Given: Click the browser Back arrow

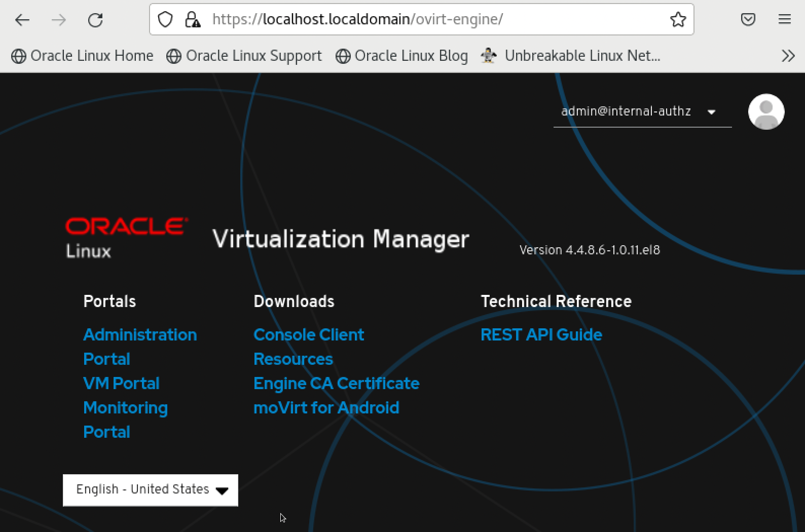Looking at the screenshot, I should 22,20.
